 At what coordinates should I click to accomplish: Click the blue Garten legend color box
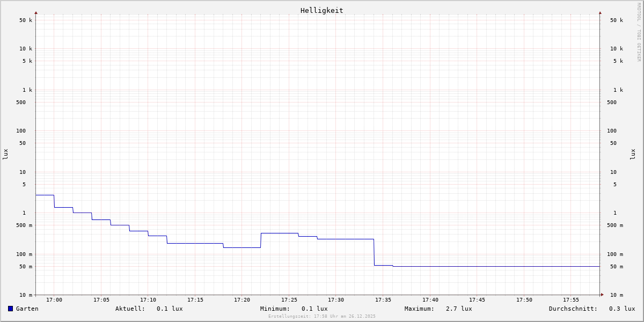point(10,309)
